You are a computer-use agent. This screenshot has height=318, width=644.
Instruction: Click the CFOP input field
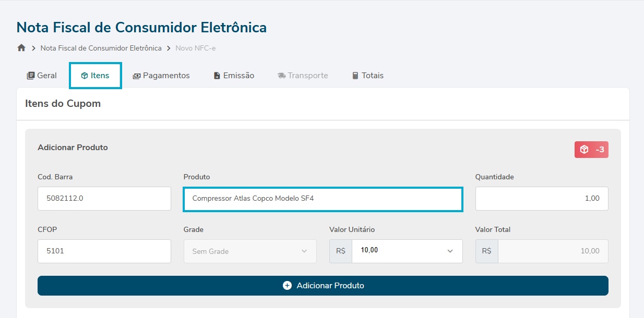click(x=104, y=251)
